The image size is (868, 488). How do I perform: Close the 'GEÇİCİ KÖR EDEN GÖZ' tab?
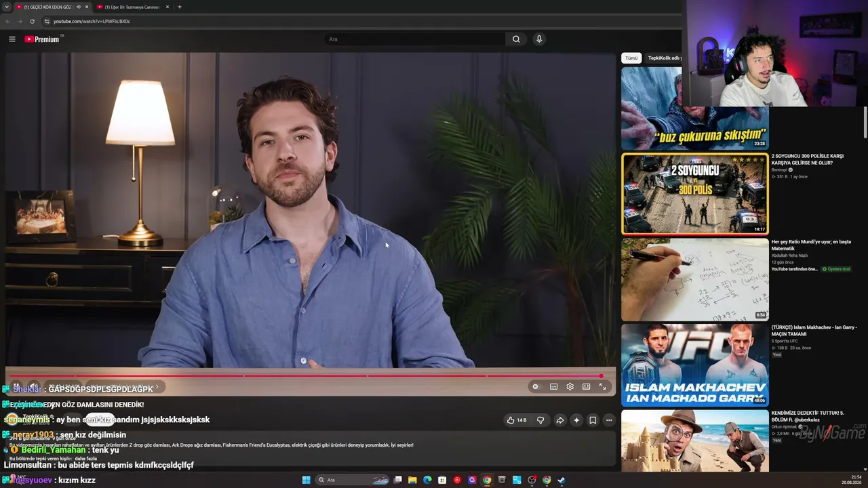pyautogui.click(x=87, y=7)
